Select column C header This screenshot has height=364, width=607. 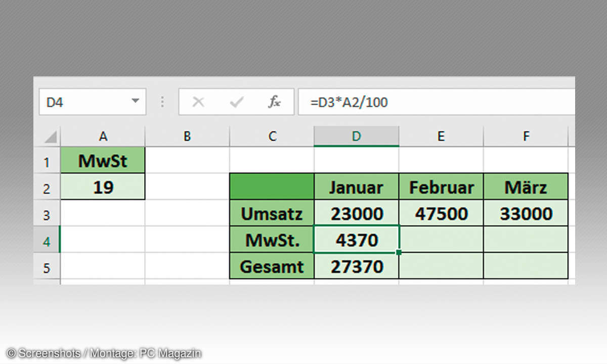point(272,136)
